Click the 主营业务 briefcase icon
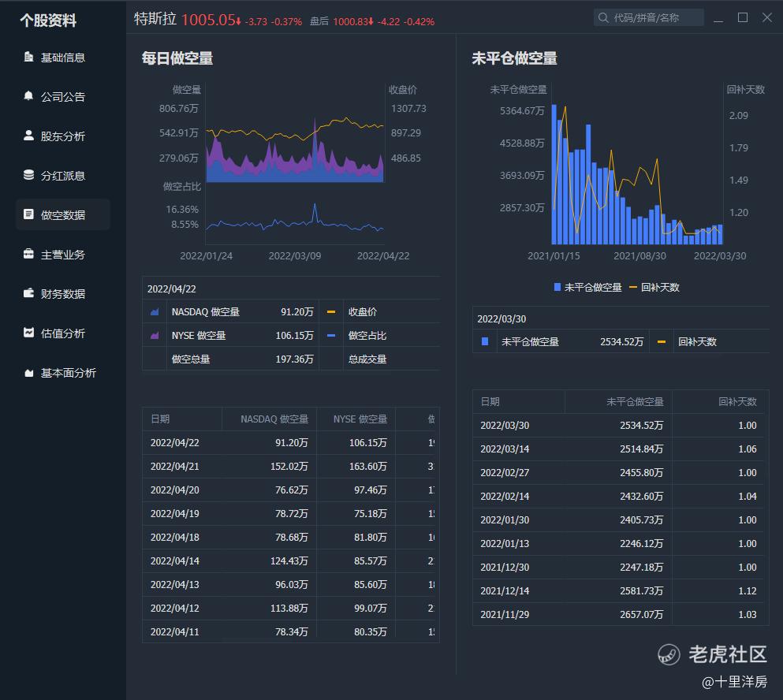 (28, 254)
